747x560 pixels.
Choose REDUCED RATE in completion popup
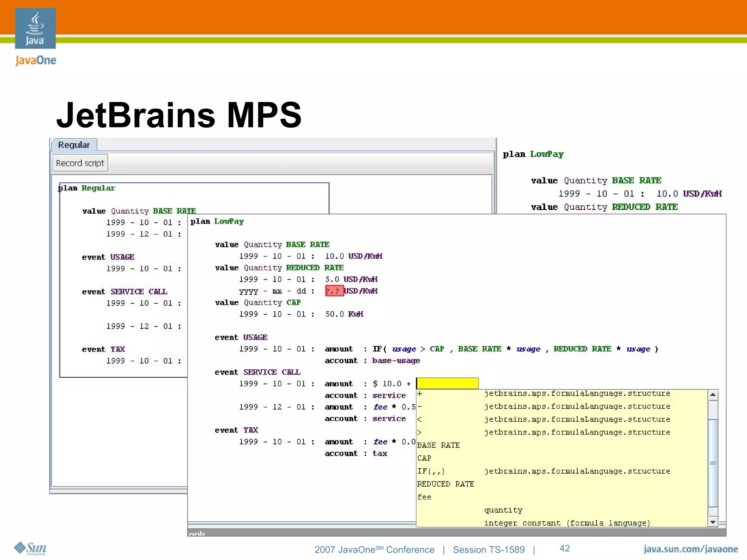click(x=562, y=484)
